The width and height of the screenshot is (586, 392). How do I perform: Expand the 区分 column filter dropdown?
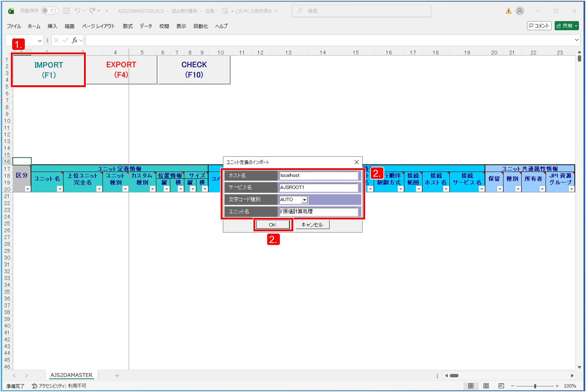(x=28, y=189)
